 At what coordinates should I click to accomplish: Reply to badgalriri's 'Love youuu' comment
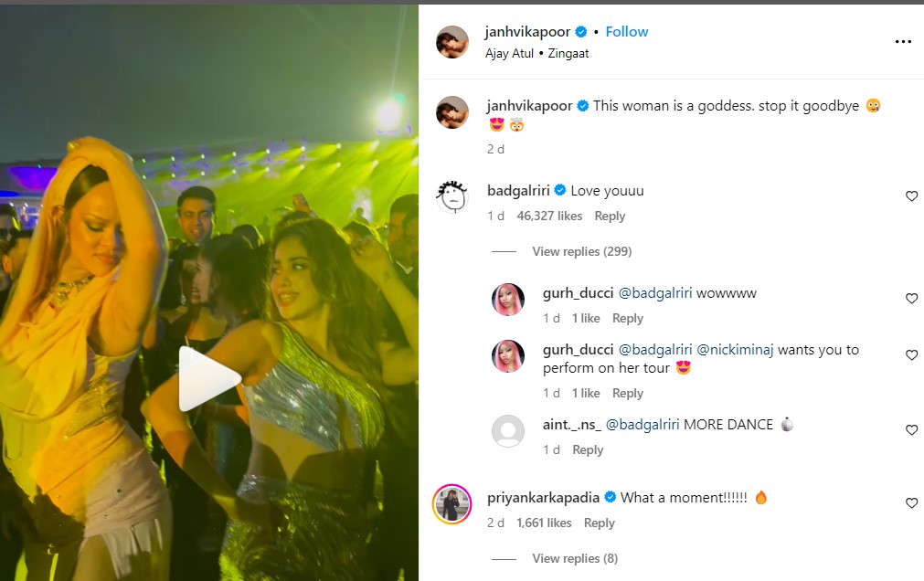coord(610,217)
